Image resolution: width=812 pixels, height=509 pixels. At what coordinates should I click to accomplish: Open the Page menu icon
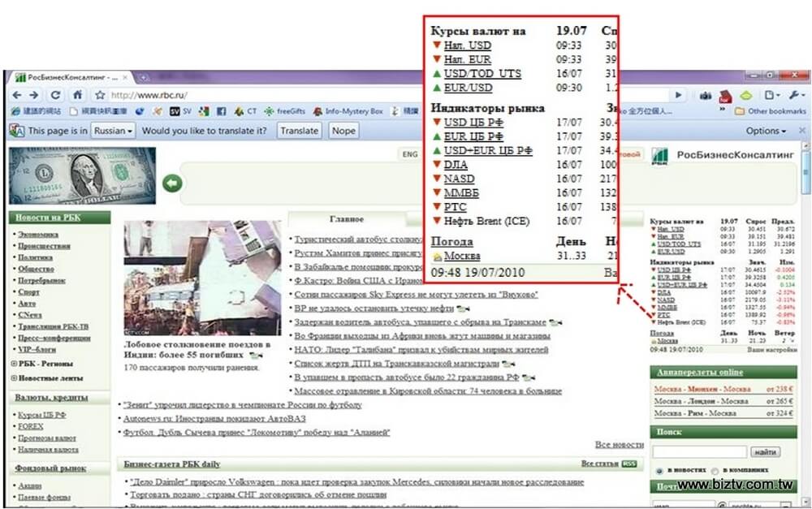pyautogui.click(x=771, y=95)
